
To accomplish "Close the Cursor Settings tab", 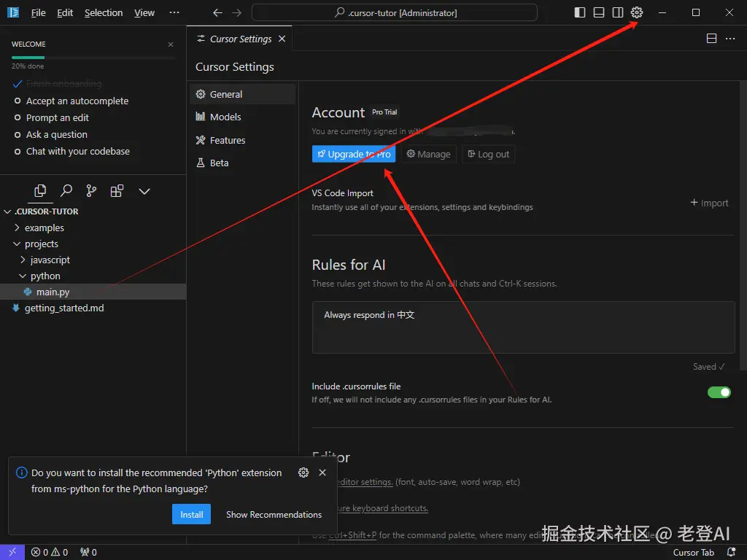I will (x=282, y=39).
